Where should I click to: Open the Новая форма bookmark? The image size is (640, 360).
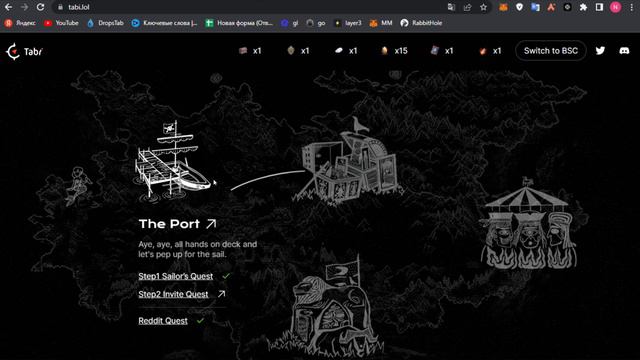coord(239,23)
